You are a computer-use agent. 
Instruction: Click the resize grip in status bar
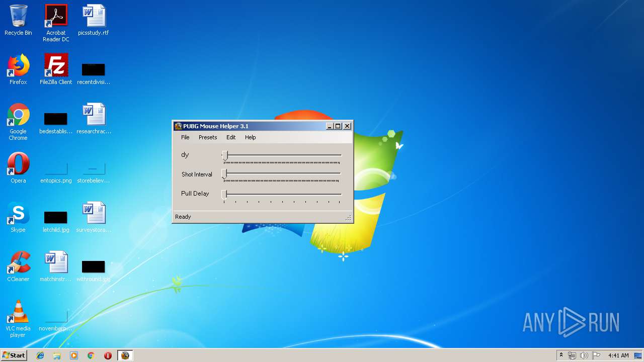click(348, 218)
